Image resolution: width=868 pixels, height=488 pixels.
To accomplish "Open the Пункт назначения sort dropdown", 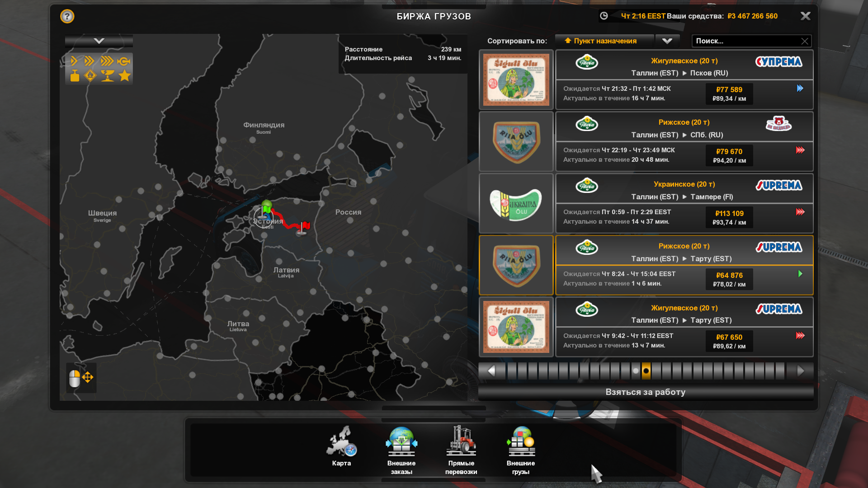I will 604,41.
